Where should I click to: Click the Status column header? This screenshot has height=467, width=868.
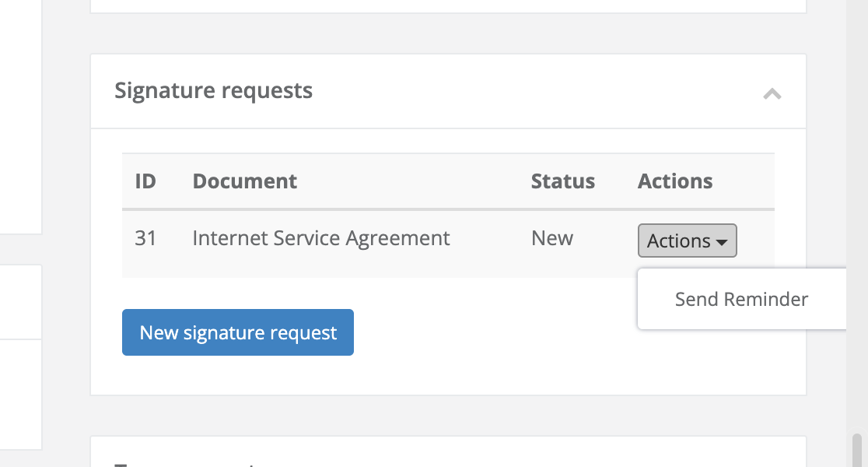coord(562,181)
